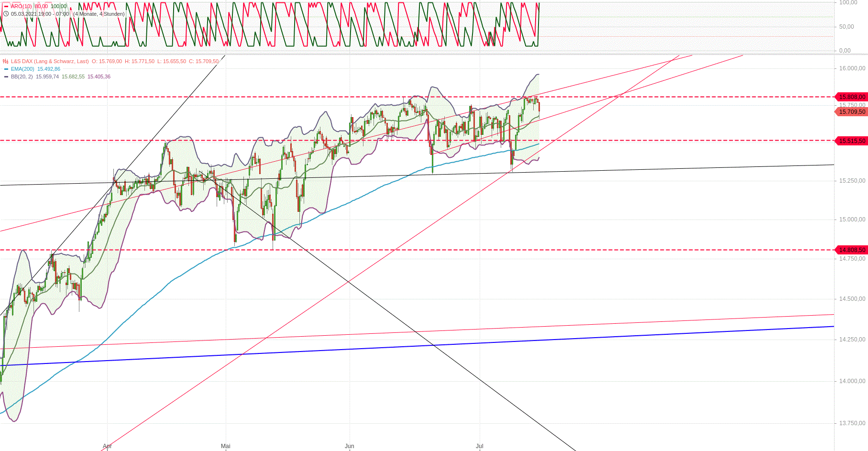Select the EMA(200) indicator label
The width and height of the screenshot is (868, 451).
point(22,69)
